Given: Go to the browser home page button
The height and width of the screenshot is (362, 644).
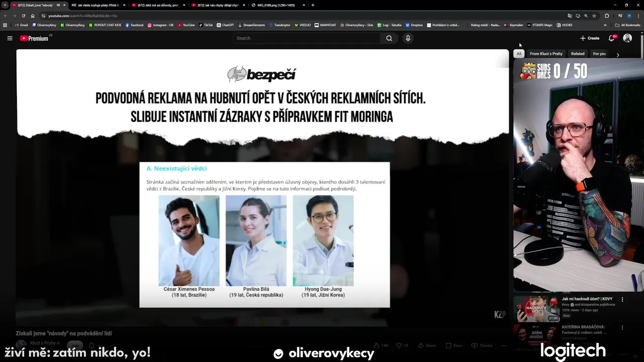Looking at the screenshot, I should [x=33, y=16].
